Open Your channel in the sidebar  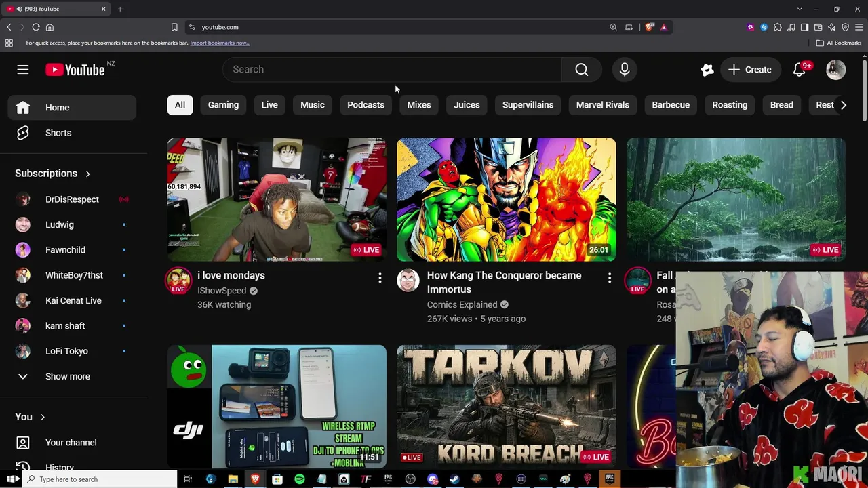(x=73, y=442)
